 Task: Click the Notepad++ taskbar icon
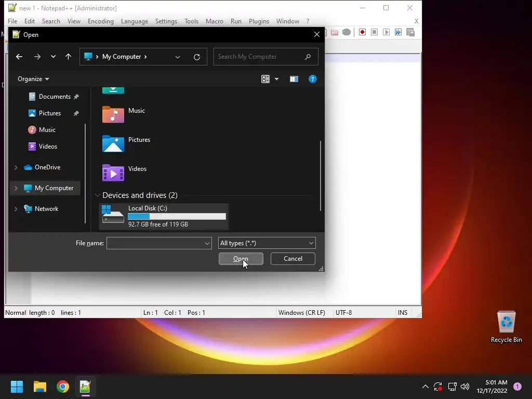[86, 387]
